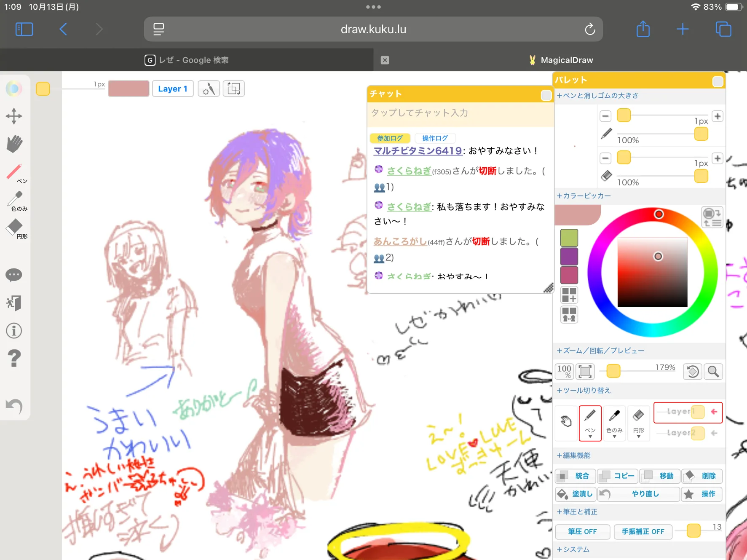Pick the green palette swatch
The width and height of the screenshot is (747, 560).
569,238
